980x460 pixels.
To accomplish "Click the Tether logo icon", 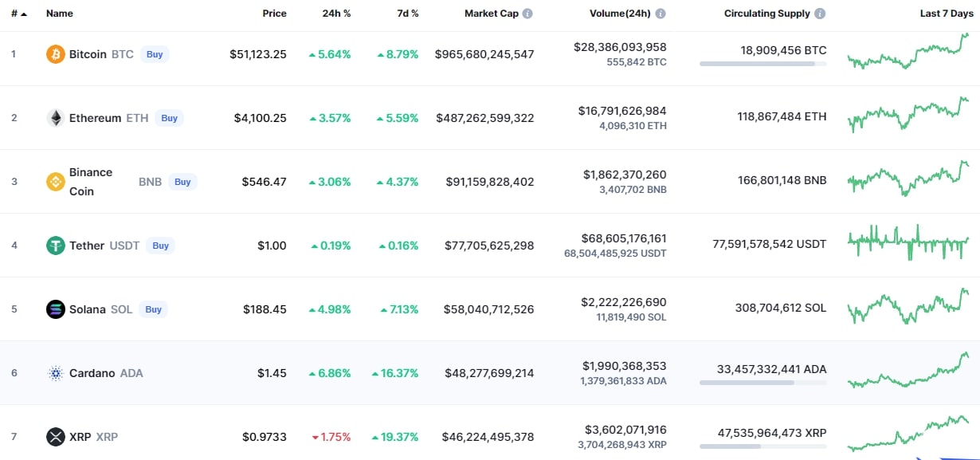I will pyautogui.click(x=56, y=246).
